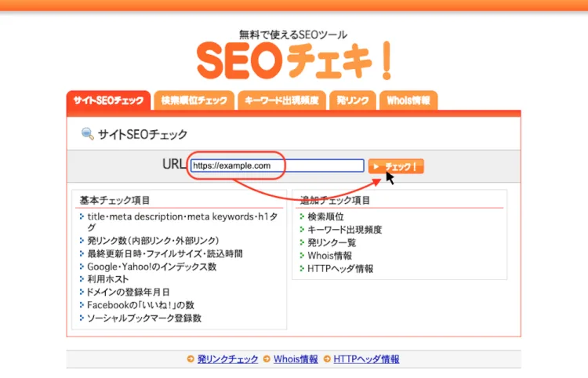Click the green bullet beside 検索順位

[303, 216]
